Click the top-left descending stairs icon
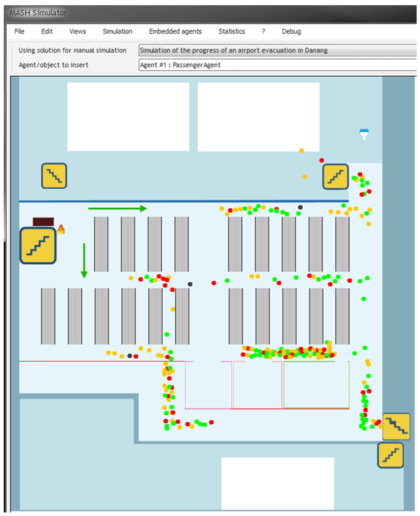 pos(54,176)
